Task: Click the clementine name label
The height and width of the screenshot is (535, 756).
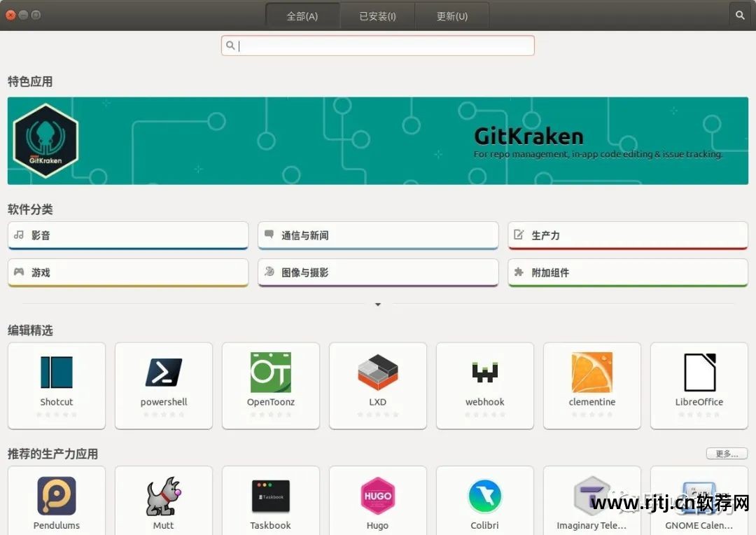Action: pyautogui.click(x=592, y=402)
